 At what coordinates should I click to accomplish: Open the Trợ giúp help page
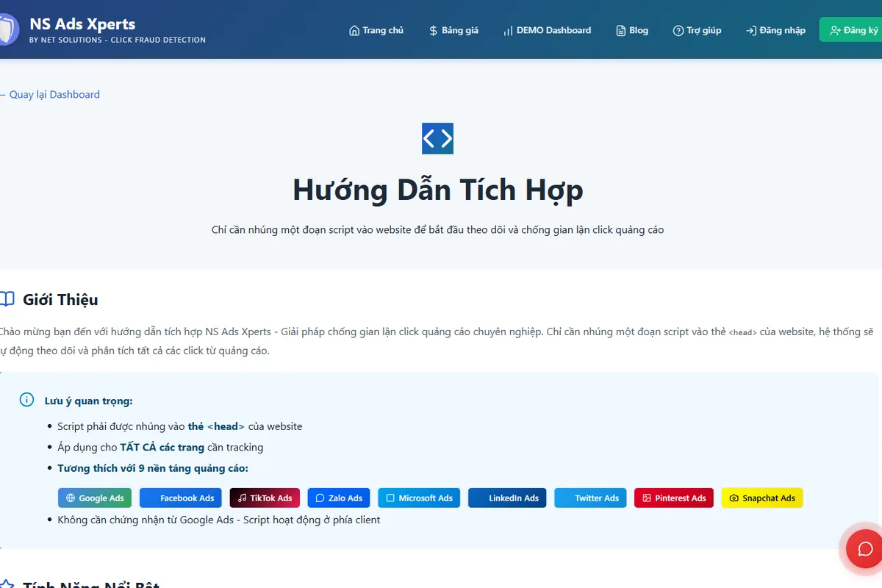[697, 30]
